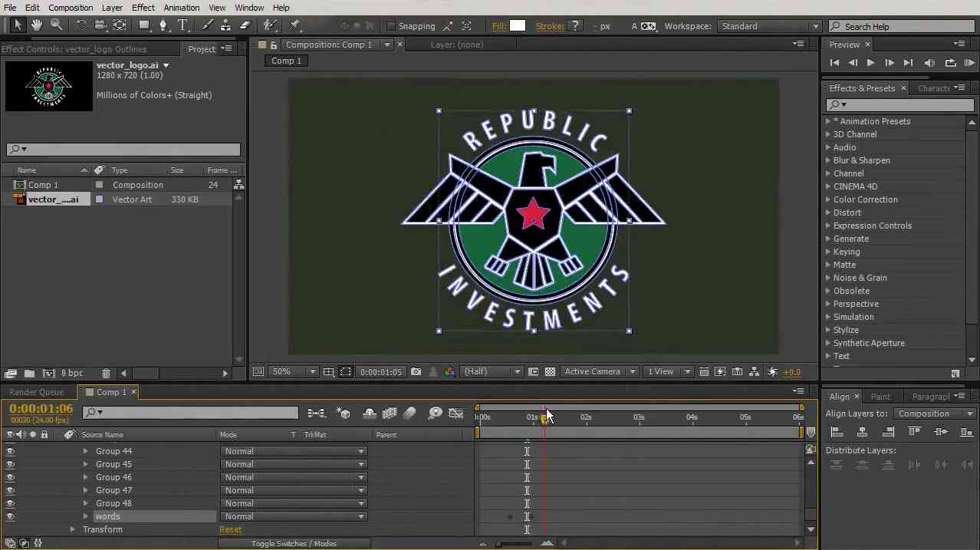
Task: Click the white Fill color swatch
Action: (518, 26)
